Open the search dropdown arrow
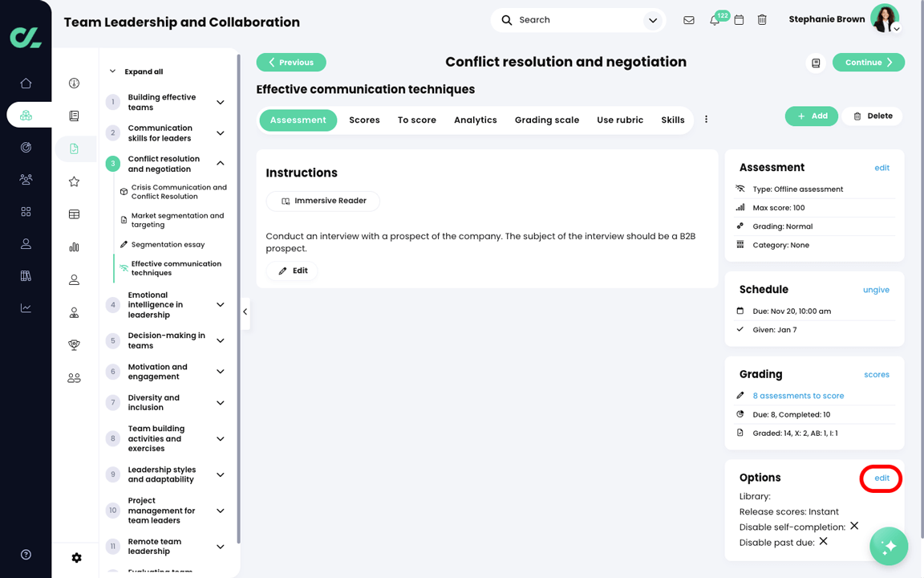The width and height of the screenshot is (924, 578). [x=653, y=20]
